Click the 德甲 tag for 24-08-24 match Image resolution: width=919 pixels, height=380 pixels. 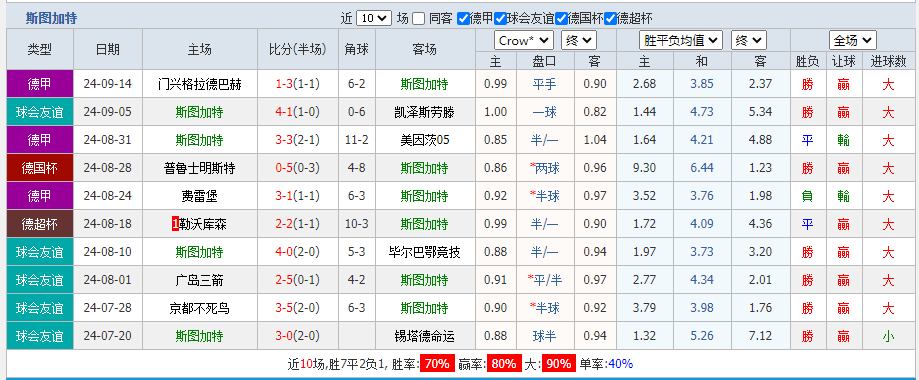40,196
